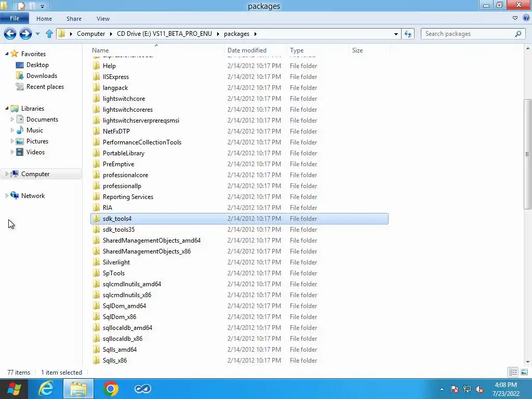Viewport: 532px width, 399px height.
Task: Click the Sqlls_x86 folder name
Action: 115,361
